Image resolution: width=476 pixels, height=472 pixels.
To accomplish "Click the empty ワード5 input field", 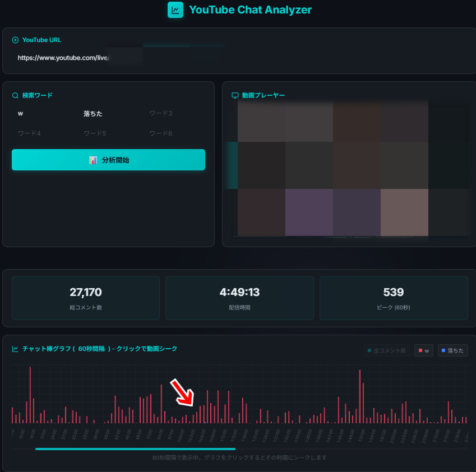I will (109, 133).
